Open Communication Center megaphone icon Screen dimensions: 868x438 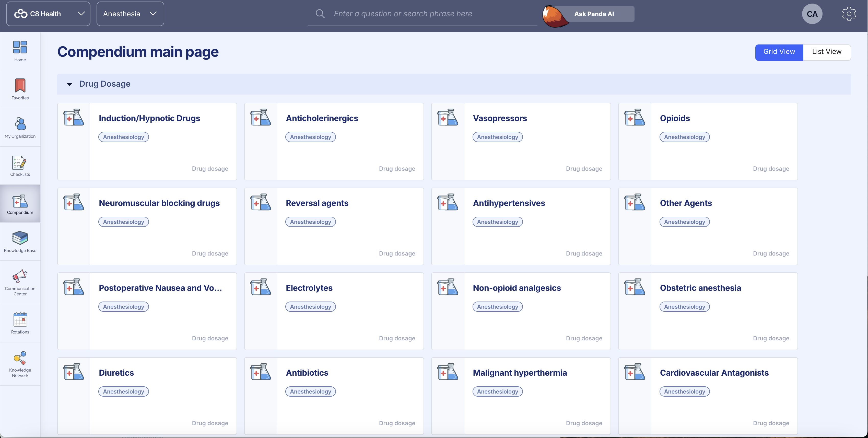(x=20, y=282)
